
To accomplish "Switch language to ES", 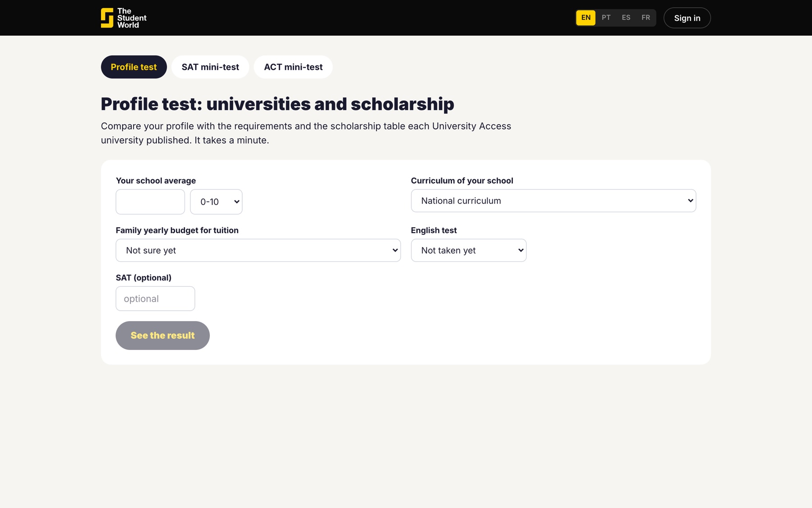I will [x=626, y=18].
